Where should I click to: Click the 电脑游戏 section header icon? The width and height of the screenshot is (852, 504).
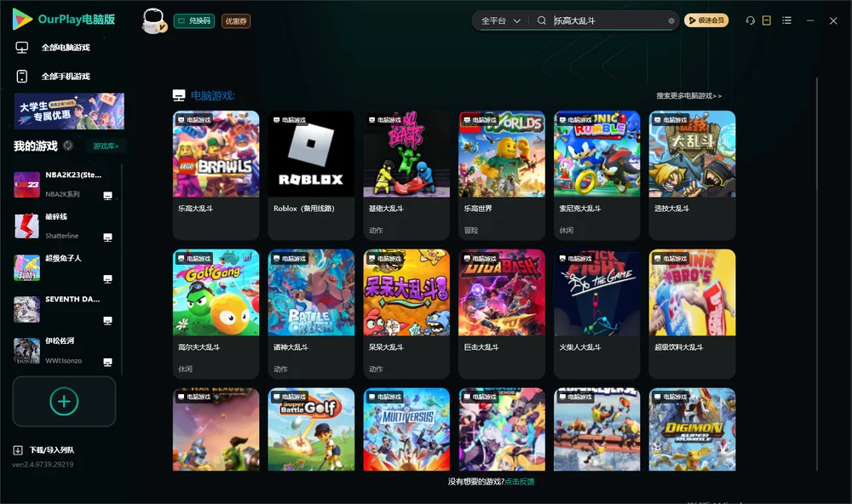coord(179,95)
